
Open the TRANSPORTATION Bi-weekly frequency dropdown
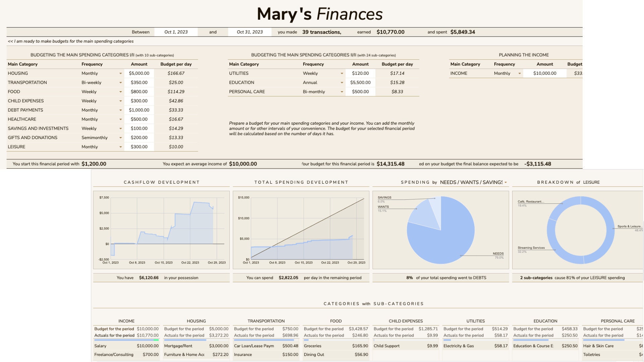[x=121, y=82]
